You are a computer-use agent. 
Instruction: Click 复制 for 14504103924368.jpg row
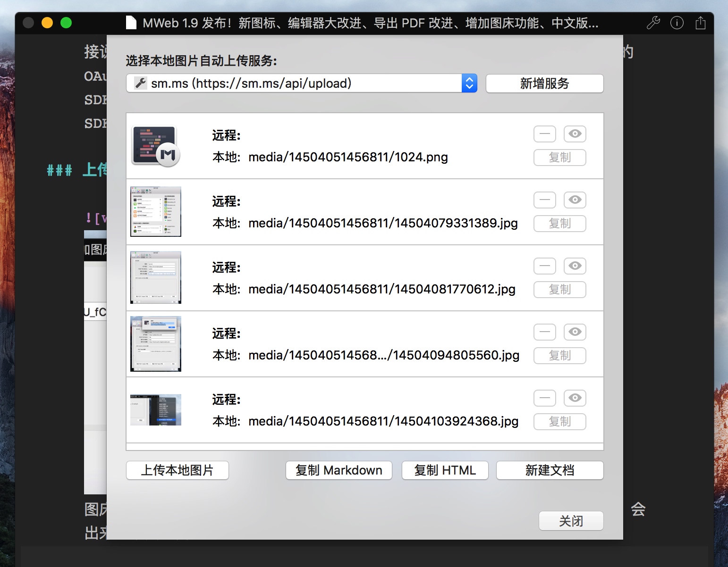[x=560, y=422]
